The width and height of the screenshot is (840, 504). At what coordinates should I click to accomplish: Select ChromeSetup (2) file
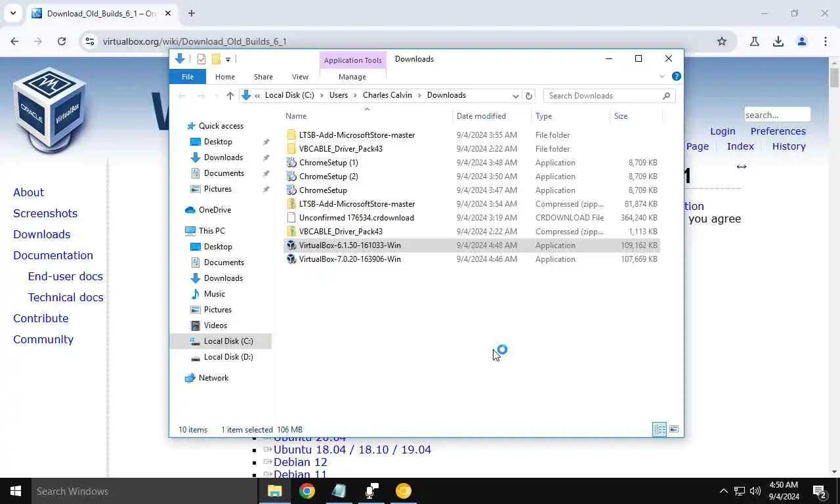(472, 177)
